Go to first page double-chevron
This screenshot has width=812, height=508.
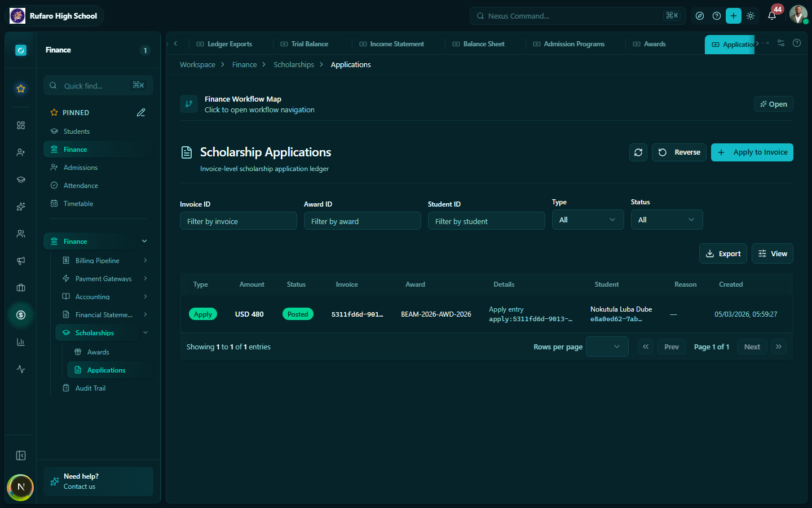646,347
